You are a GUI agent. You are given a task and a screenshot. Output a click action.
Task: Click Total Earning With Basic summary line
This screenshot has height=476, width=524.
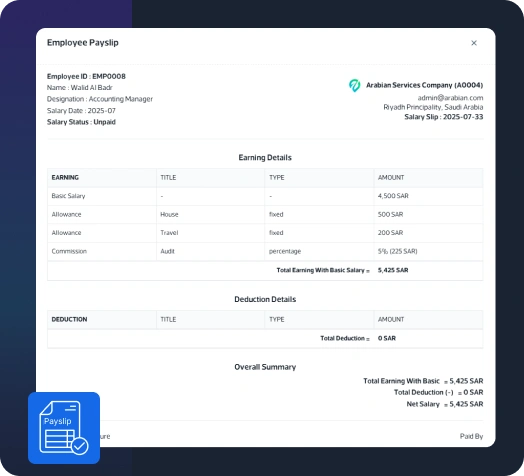423,381
